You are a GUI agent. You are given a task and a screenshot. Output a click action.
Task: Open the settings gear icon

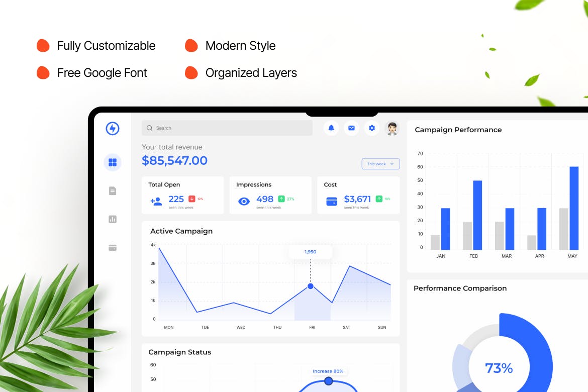tap(372, 128)
